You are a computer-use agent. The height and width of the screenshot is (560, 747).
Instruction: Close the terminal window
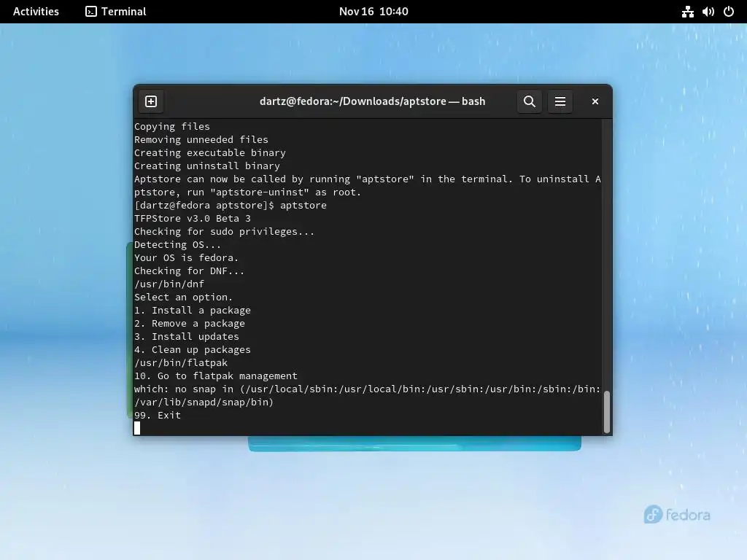(595, 101)
